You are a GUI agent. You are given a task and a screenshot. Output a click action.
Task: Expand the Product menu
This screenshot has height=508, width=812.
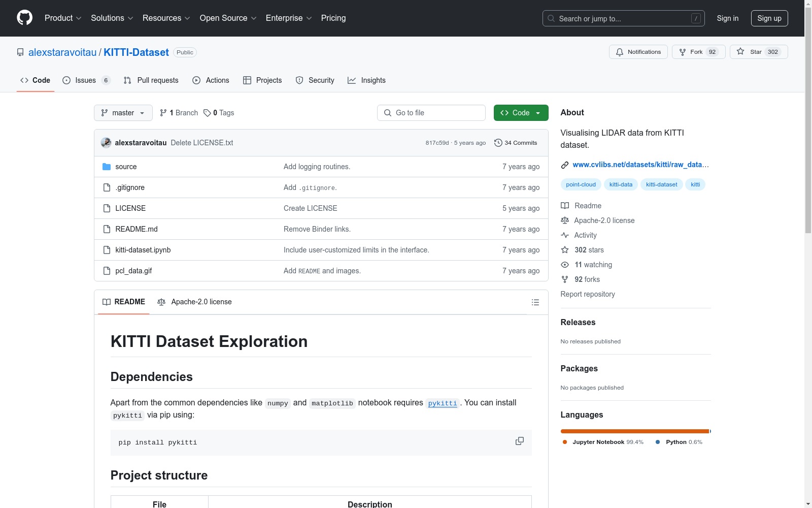pyautogui.click(x=63, y=18)
